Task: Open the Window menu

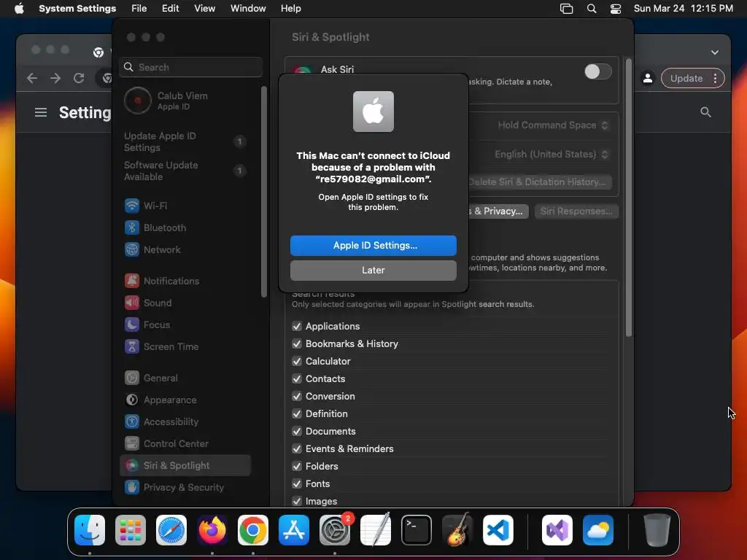Action: 248,9
